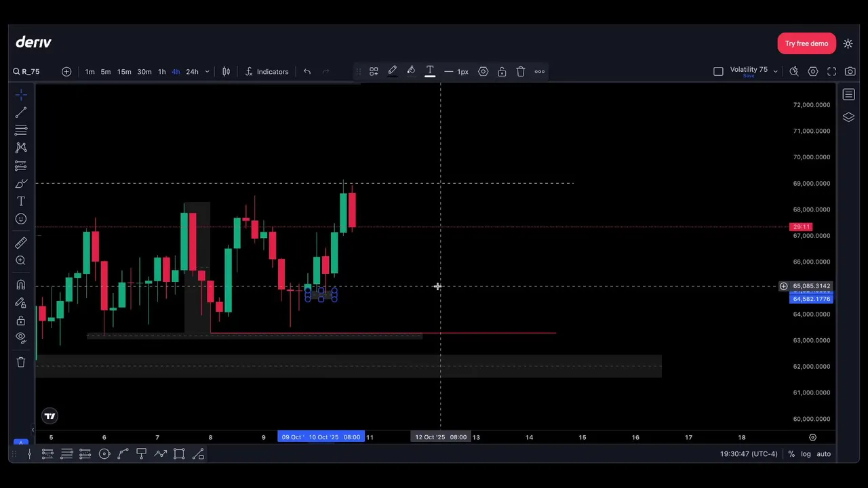Screen dimensions: 868x488
Task: Remove drawings with sidebar trash icon
Action: tap(21, 362)
